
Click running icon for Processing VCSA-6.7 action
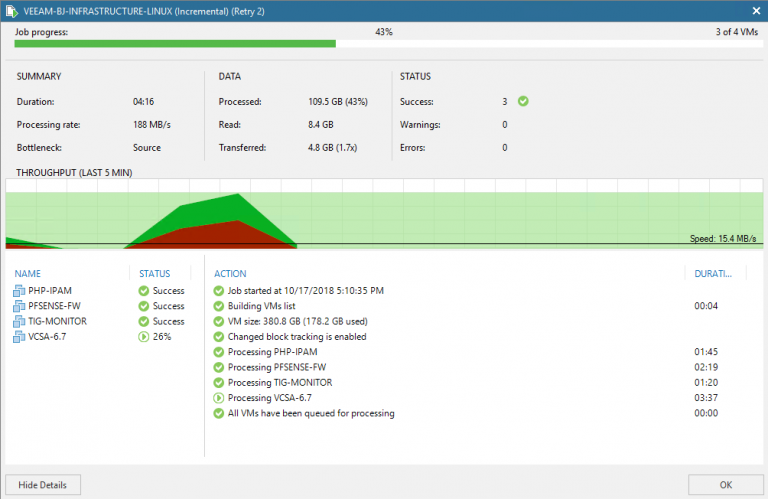click(218, 398)
